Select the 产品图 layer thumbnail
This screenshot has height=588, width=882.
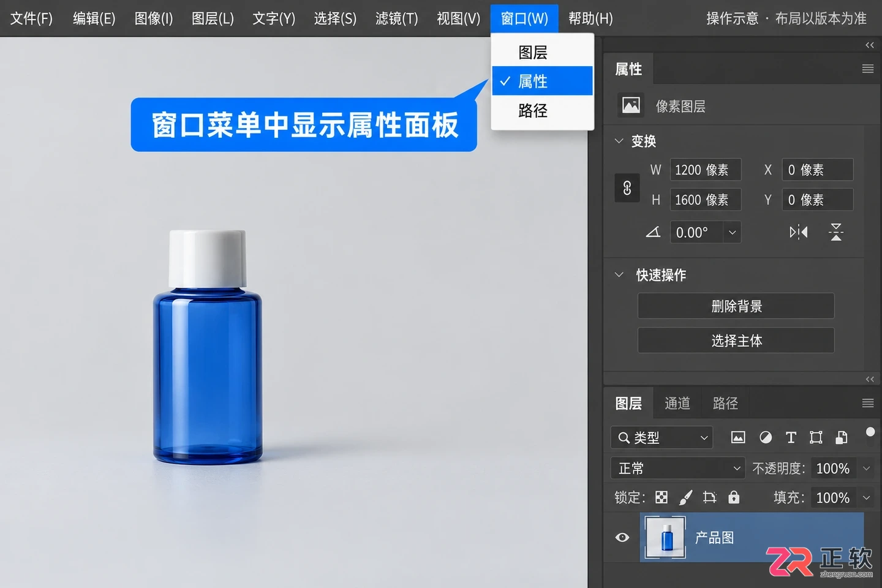tap(666, 538)
